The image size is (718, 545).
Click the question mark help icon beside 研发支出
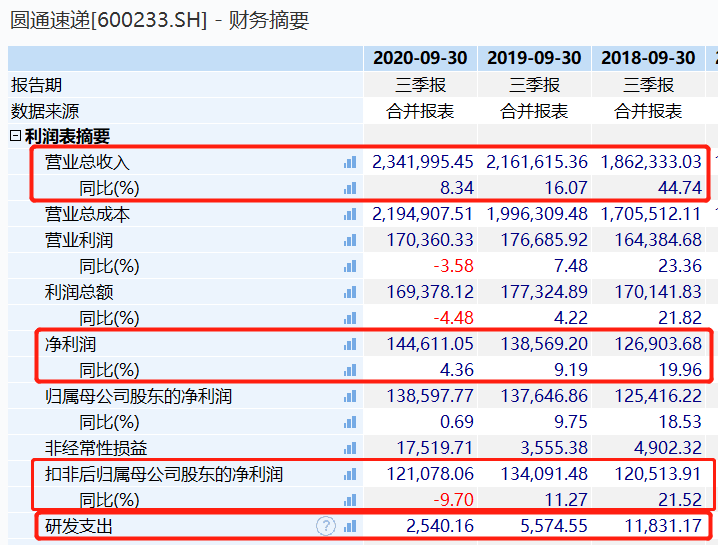point(326,526)
